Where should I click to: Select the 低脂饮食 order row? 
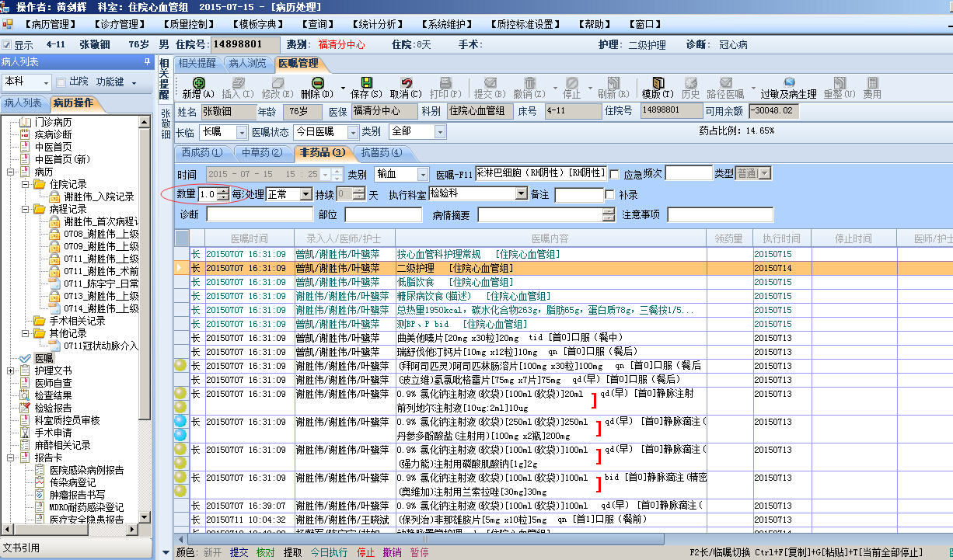click(564, 282)
